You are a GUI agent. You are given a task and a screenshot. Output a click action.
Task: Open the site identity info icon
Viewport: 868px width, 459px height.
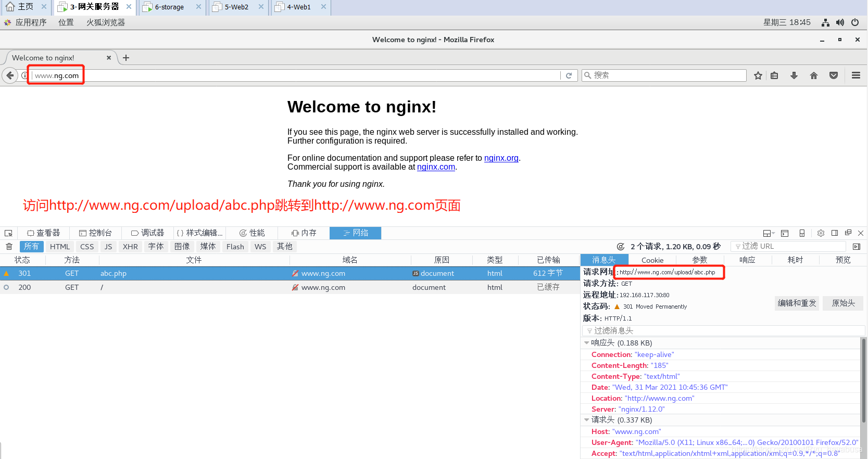pyautogui.click(x=24, y=75)
